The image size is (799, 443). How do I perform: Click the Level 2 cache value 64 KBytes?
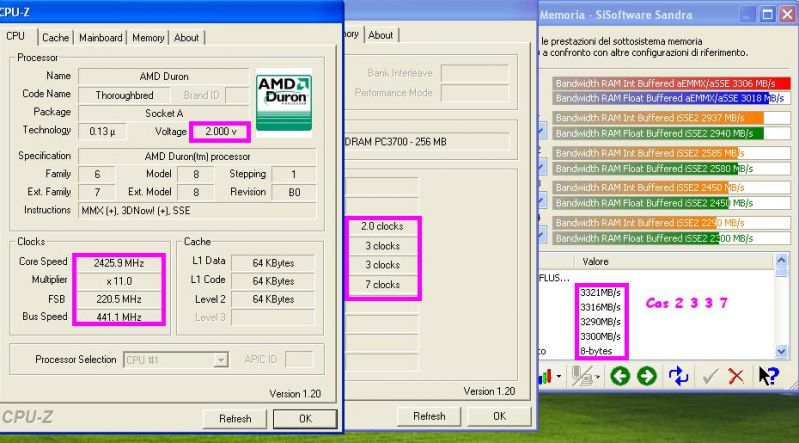(x=273, y=299)
